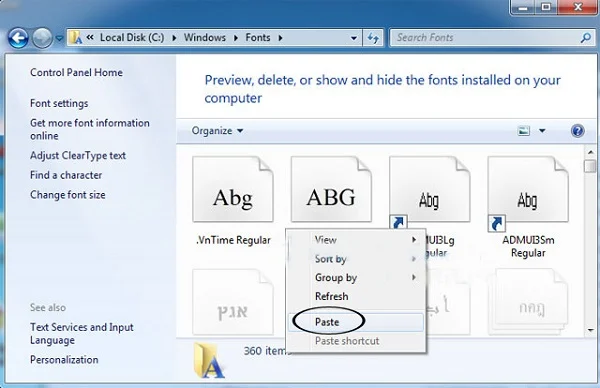Image resolution: width=600 pixels, height=388 pixels.
Task: Expand arrow after Local Disk (C:)
Action: click(x=174, y=38)
